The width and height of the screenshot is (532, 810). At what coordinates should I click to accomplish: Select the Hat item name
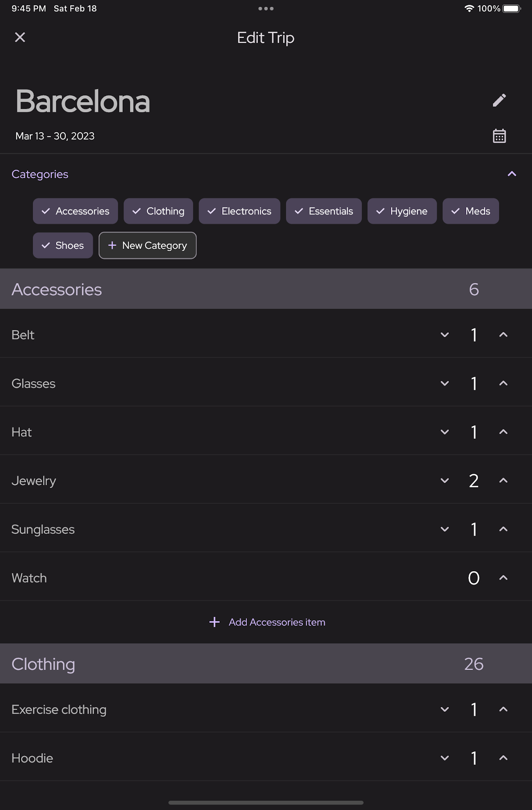[22, 432]
